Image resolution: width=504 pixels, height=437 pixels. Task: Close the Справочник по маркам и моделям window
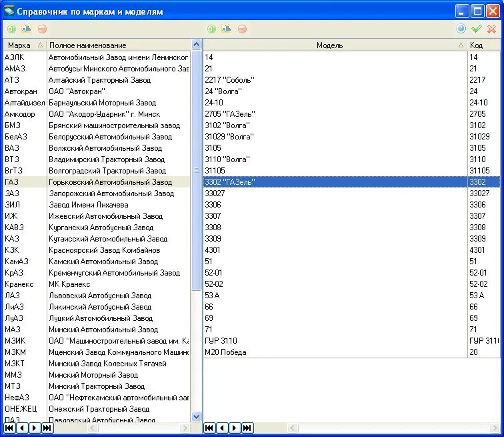point(493,11)
